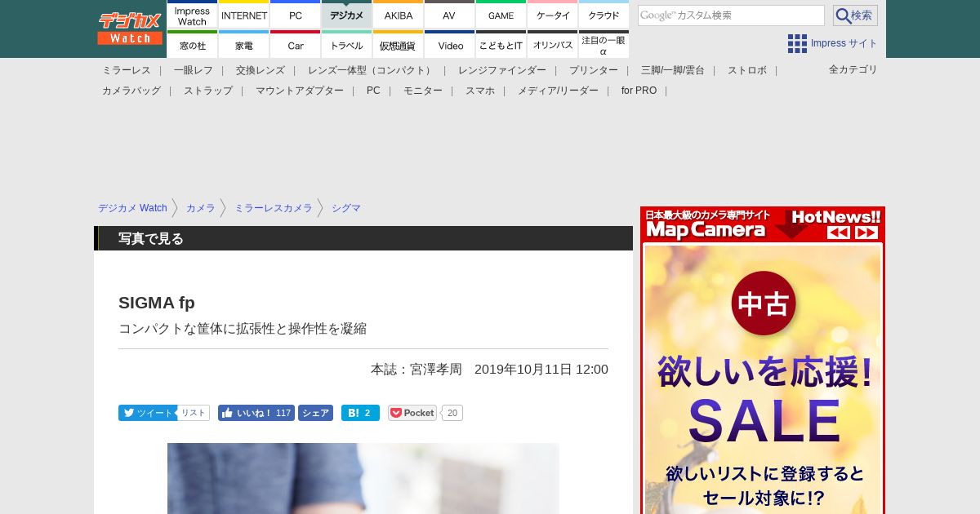Go to the レンジファインダー category
Image resolution: width=980 pixels, height=514 pixels.
502,70
